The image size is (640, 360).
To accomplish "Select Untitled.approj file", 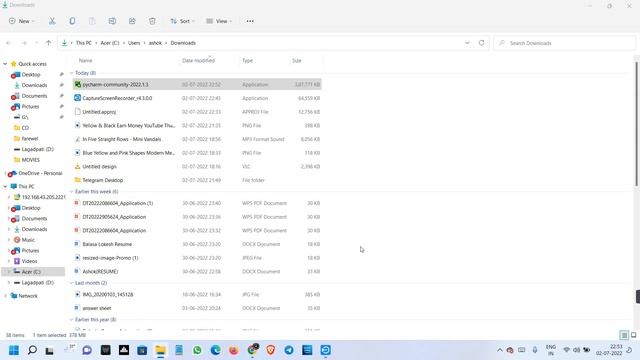I will tap(197, 112).
